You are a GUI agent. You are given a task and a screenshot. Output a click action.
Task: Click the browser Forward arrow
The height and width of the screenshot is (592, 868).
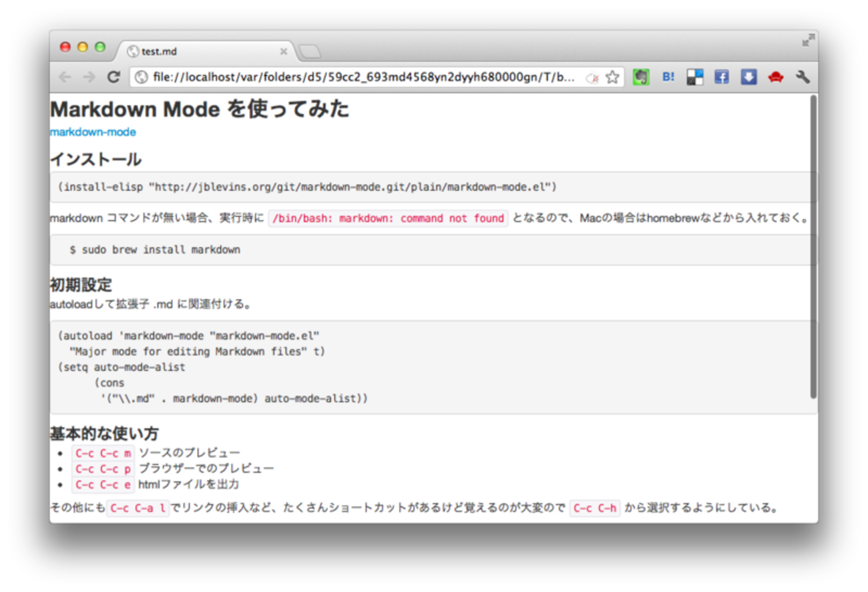(x=89, y=77)
